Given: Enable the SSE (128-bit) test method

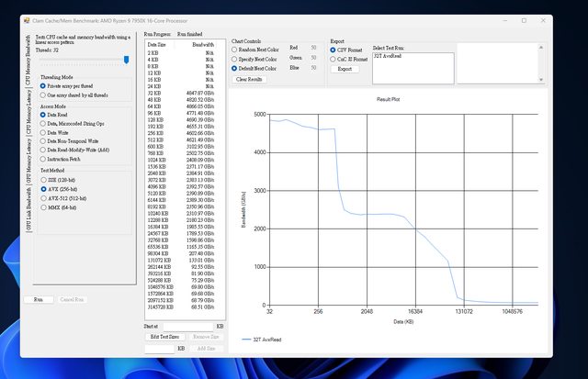Looking at the screenshot, I should point(42,180).
